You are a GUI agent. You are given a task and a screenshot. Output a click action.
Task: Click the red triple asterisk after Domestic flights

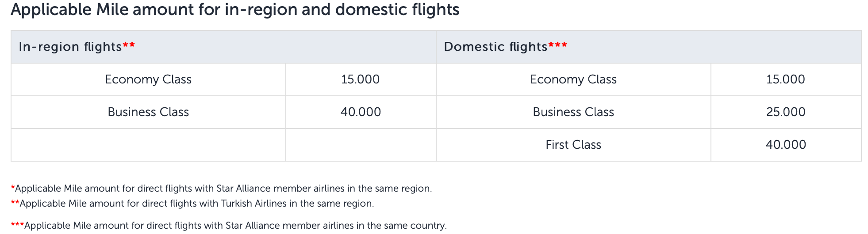click(x=557, y=45)
